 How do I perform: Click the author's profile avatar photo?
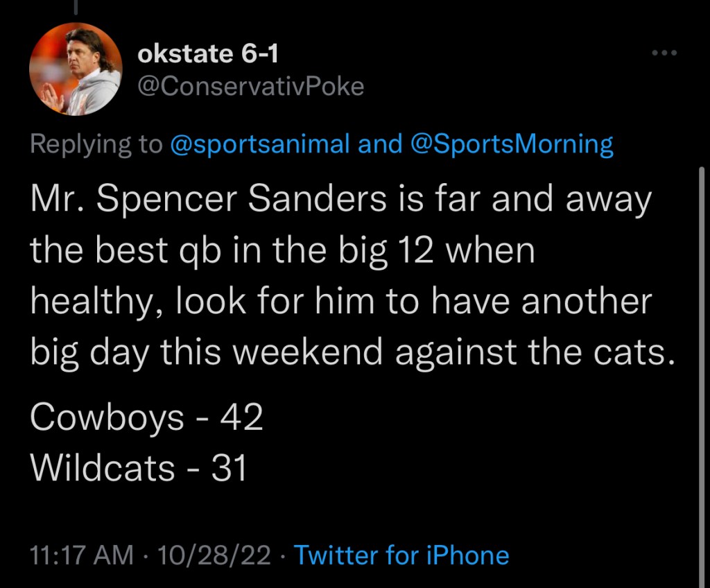[76, 69]
